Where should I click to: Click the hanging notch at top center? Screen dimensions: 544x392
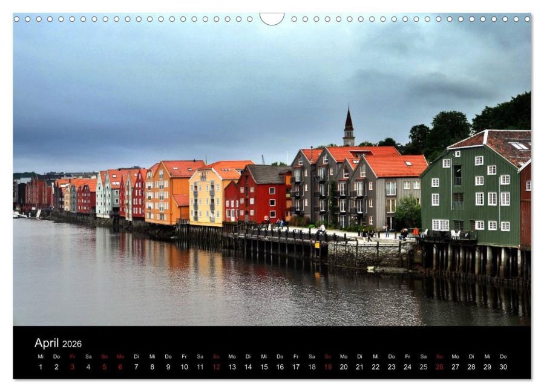coord(272,19)
